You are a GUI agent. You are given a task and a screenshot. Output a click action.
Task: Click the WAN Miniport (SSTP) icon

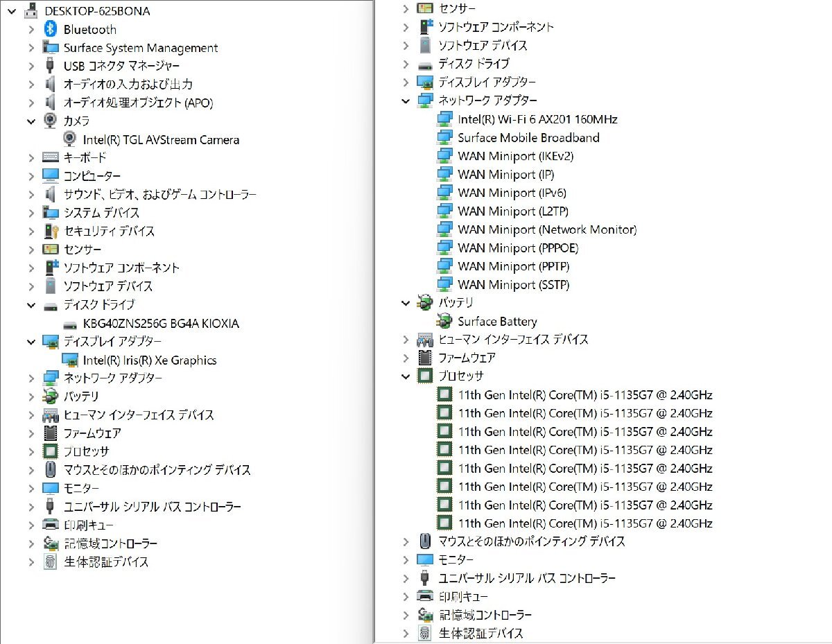445,284
